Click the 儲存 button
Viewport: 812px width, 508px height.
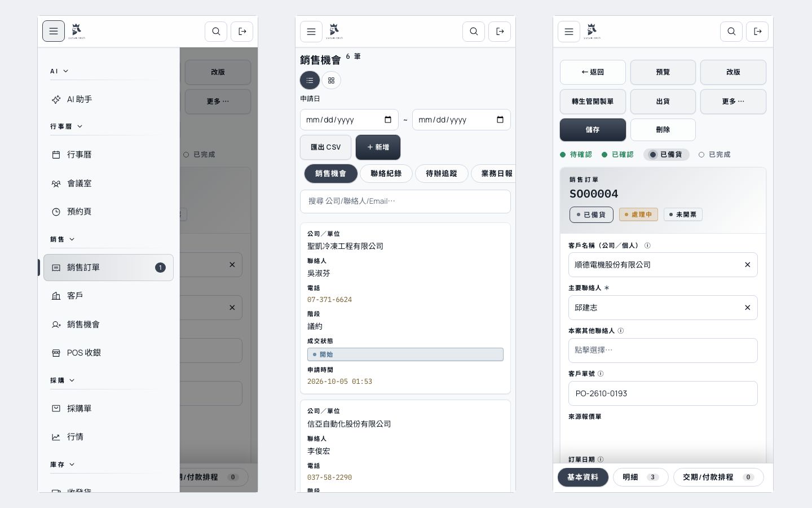pos(593,130)
